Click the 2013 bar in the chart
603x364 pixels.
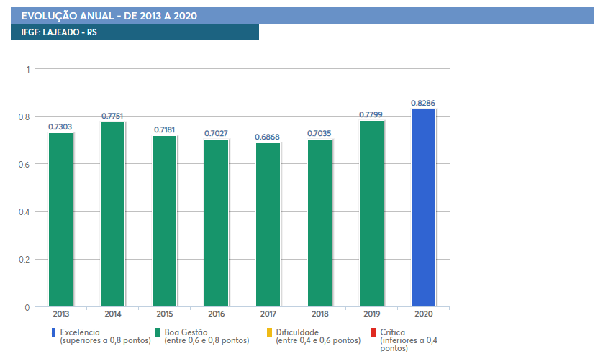click(60, 219)
